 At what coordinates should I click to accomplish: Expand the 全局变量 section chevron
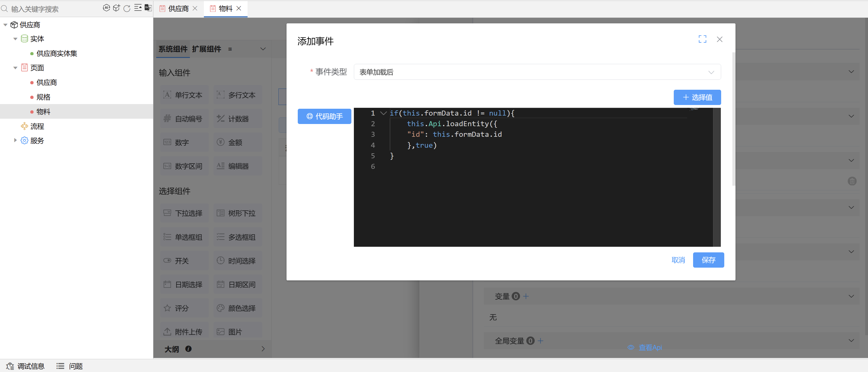pyautogui.click(x=851, y=340)
